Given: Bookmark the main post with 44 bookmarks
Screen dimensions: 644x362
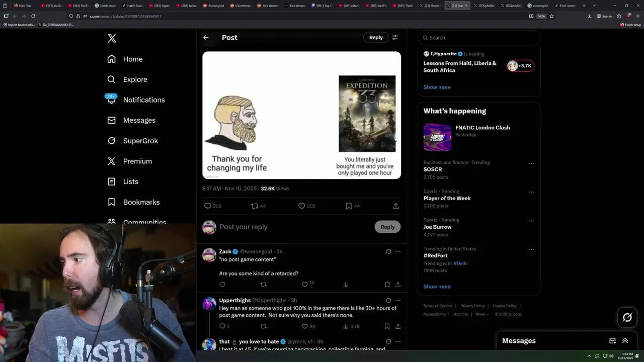Looking at the screenshot, I should click(x=353, y=206).
